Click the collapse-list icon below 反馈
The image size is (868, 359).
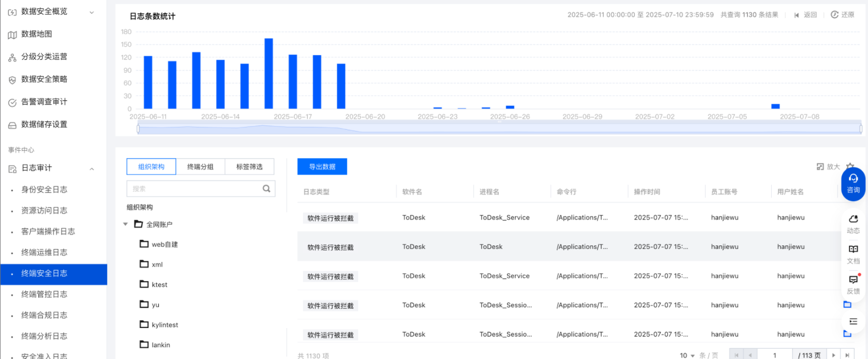(853, 321)
